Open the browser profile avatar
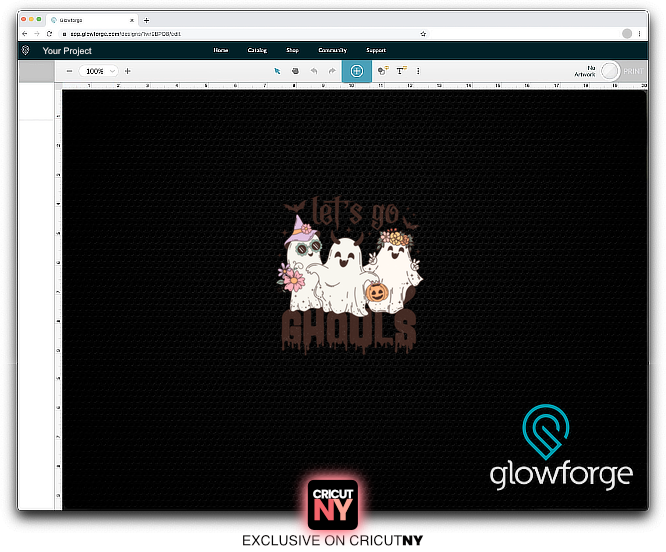 point(627,34)
